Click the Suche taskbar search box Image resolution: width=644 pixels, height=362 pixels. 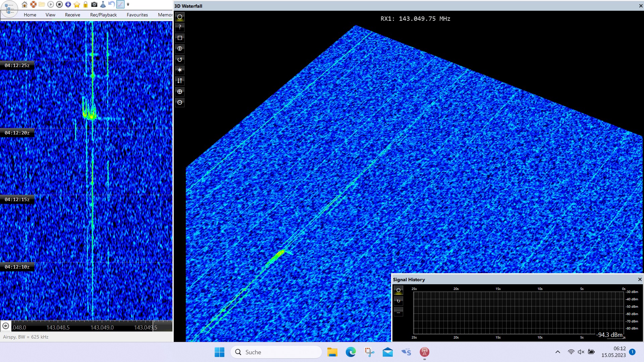tap(276, 352)
